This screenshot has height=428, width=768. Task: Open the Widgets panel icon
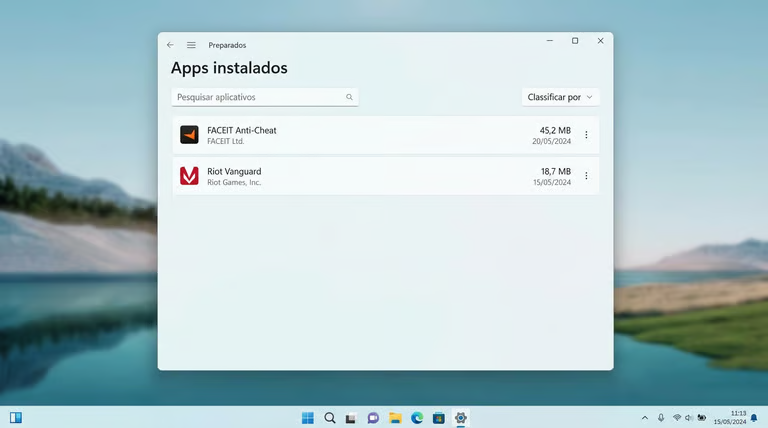click(x=16, y=418)
